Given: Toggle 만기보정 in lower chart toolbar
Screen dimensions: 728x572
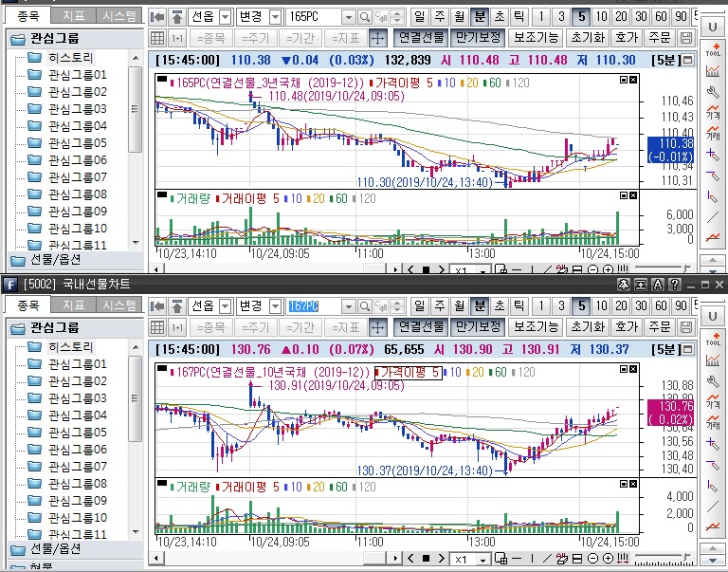Looking at the screenshot, I should coord(477,327).
